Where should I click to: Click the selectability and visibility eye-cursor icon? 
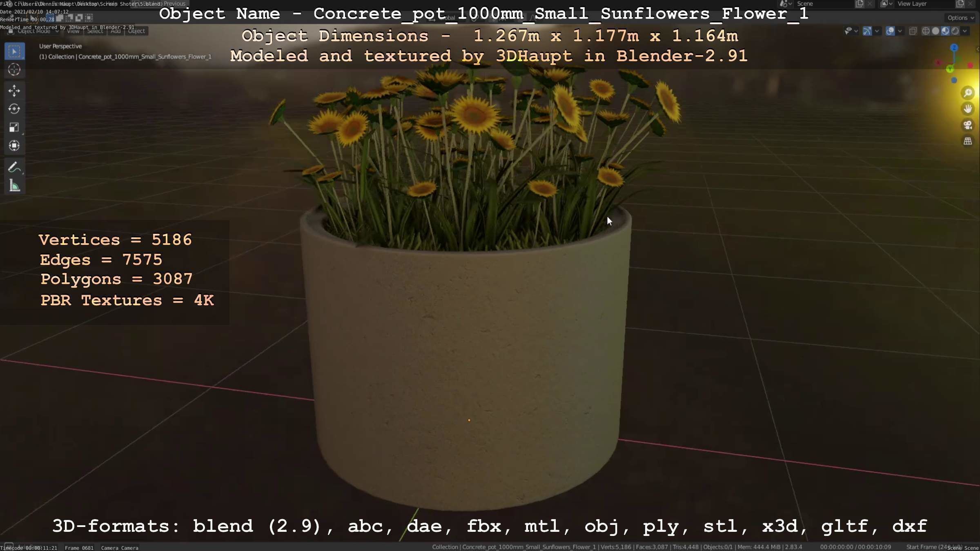[849, 31]
